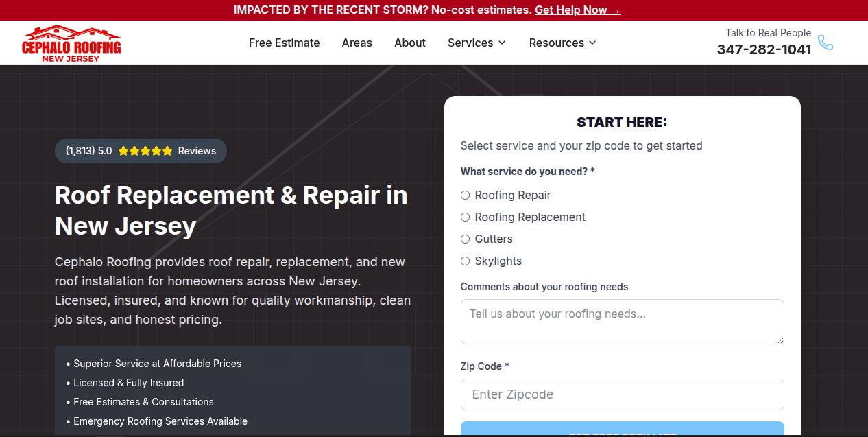The image size is (868, 437).
Task: Click the 'Zip Code *' label
Action: click(485, 366)
